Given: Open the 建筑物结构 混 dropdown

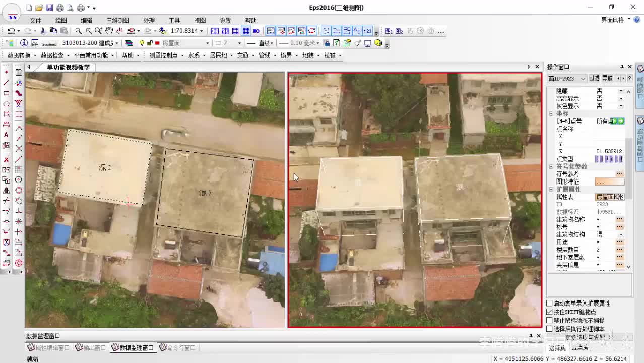Looking at the screenshot, I should [x=621, y=234].
